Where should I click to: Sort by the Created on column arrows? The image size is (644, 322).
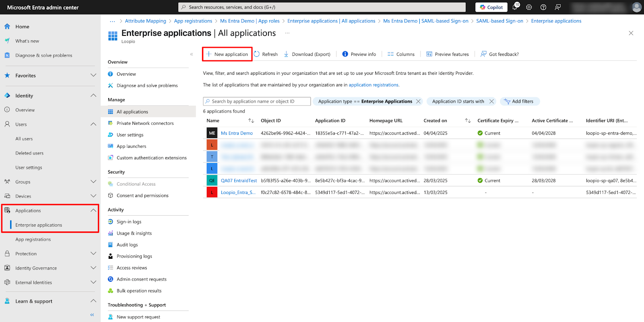pyautogui.click(x=468, y=121)
